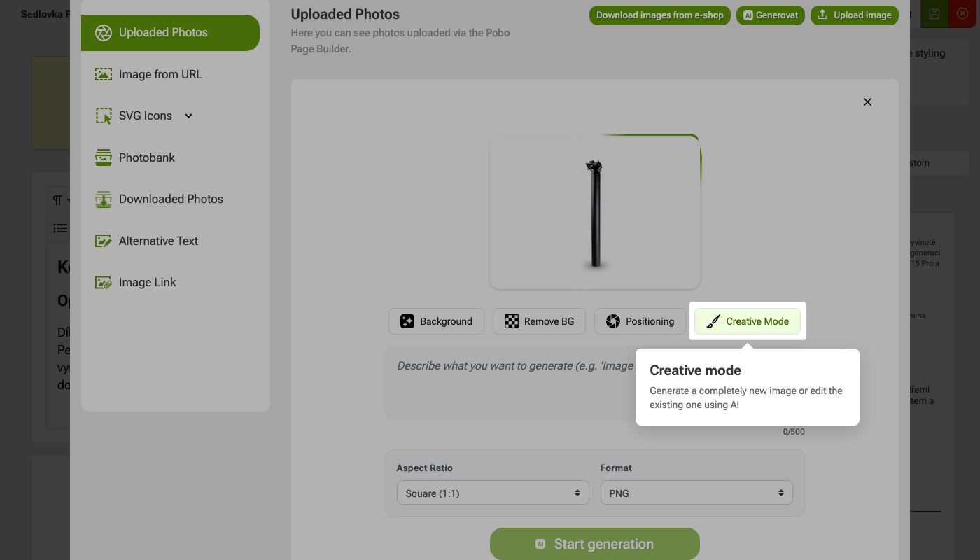Activate the Positioning mode
The width and height of the screenshot is (980, 560).
click(640, 321)
